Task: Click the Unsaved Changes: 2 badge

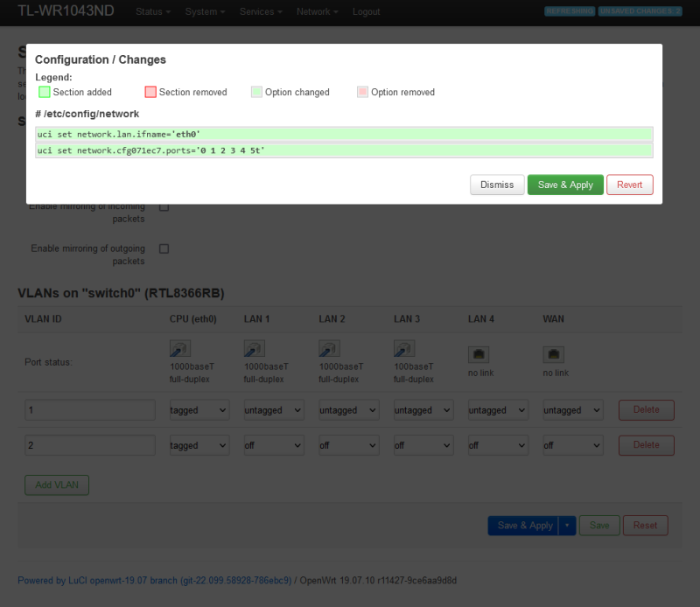Action: click(x=640, y=11)
